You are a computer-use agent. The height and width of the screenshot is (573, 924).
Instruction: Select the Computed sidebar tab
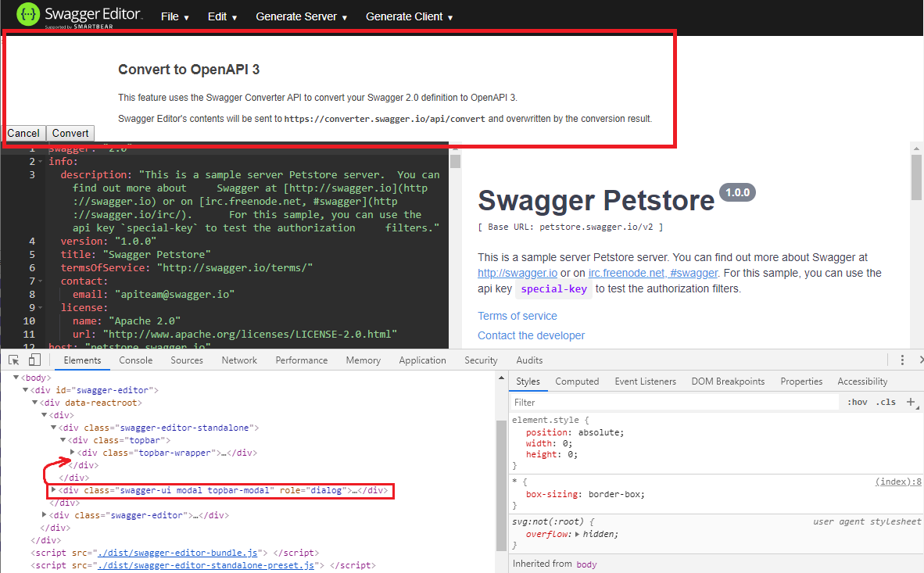(x=577, y=381)
